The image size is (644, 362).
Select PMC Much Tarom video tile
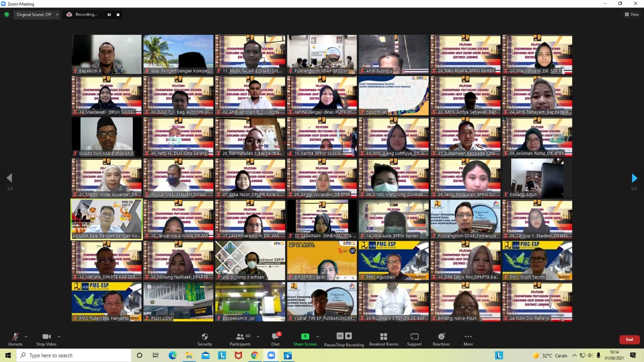coord(537,260)
